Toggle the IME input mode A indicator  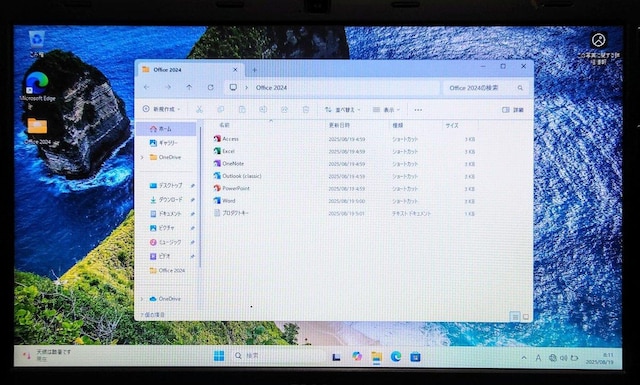coord(538,358)
